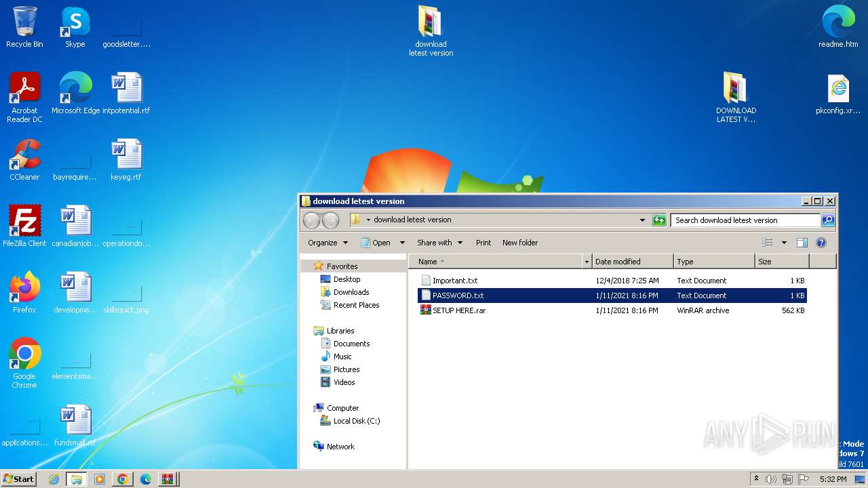The image size is (868, 488).
Task: Select Microsoft Edge desktop shortcut
Action: click(75, 94)
